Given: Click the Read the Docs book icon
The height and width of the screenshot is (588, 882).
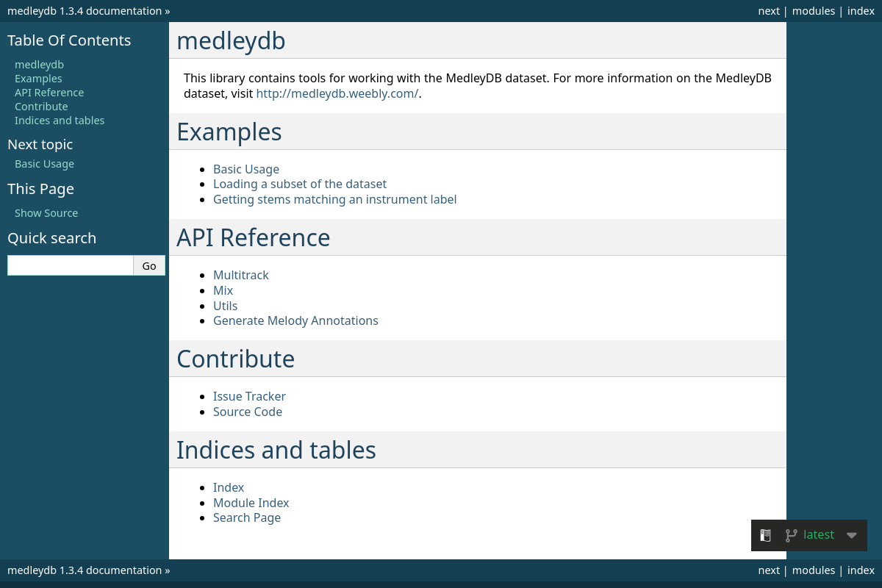Looking at the screenshot, I should pyautogui.click(x=765, y=535).
